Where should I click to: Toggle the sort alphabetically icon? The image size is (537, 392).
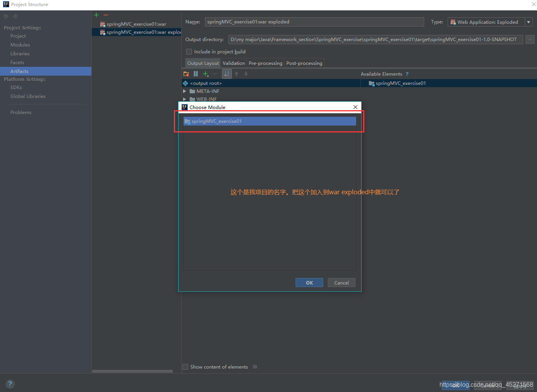click(227, 74)
